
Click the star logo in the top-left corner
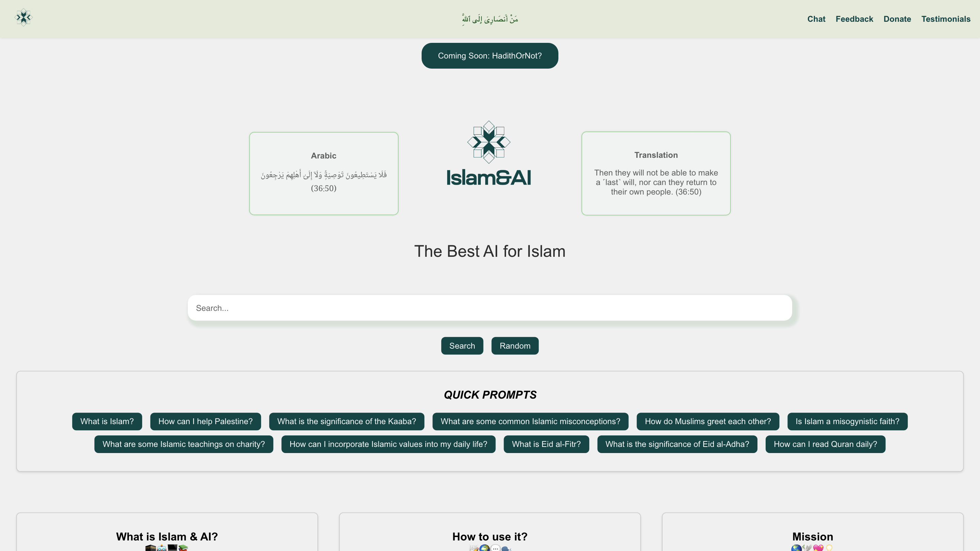(23, 17)
